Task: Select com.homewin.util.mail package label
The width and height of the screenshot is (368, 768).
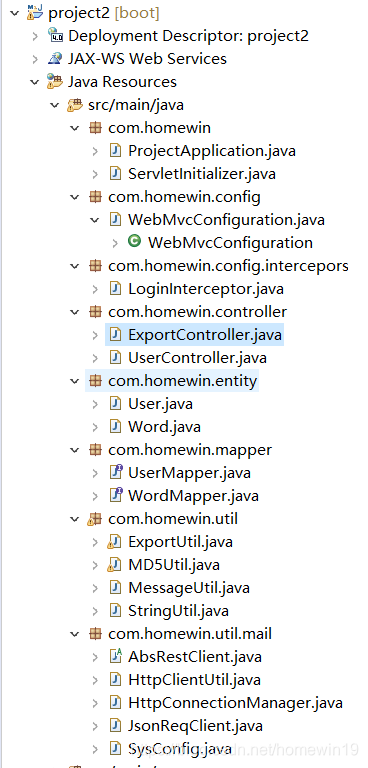Action: pos(190,634)
